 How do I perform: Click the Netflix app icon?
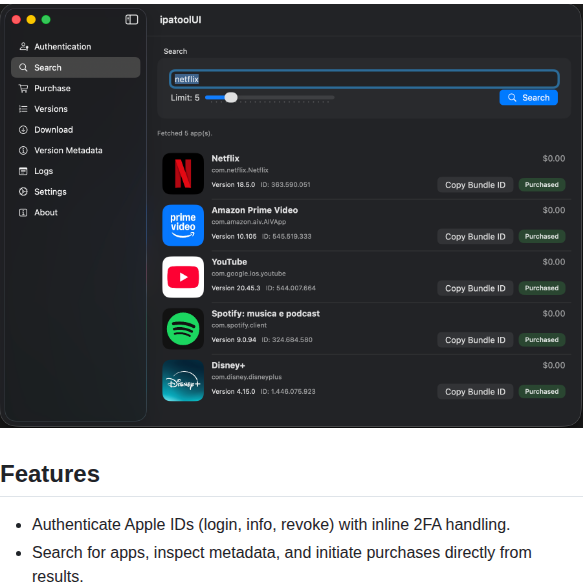coord(183,173)
